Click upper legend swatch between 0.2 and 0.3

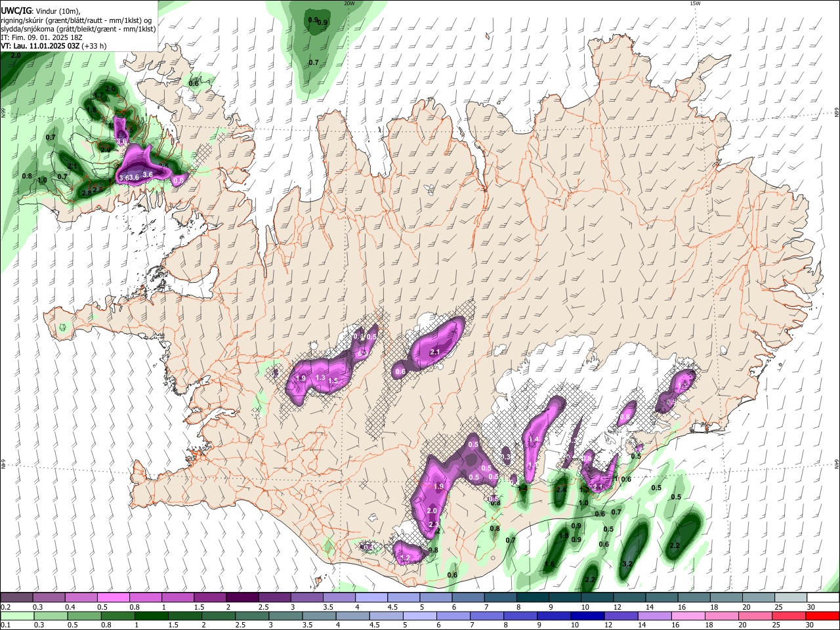pyautogui.click(x=16, y=597)
